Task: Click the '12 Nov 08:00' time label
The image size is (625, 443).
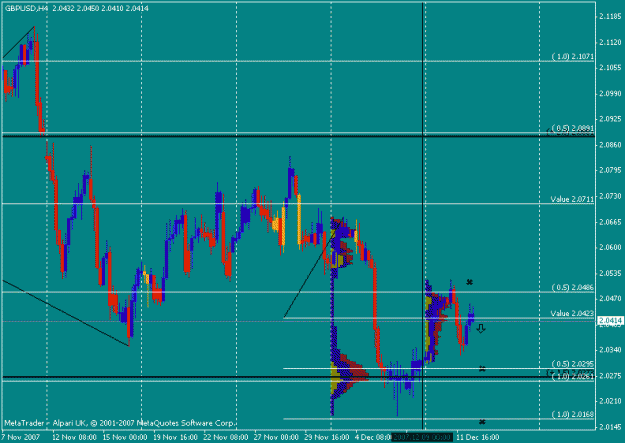Action: (75, 437)
